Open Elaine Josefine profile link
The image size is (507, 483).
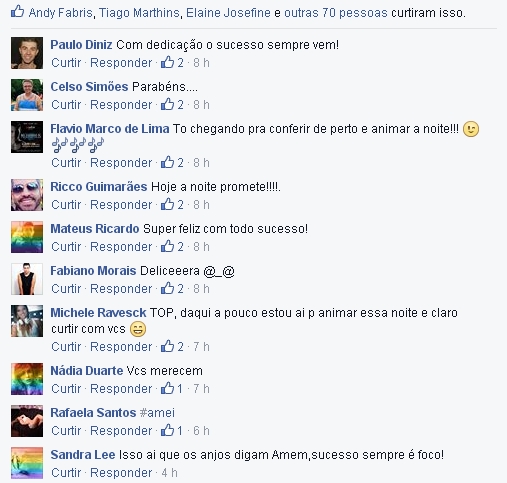click(228, 13)
